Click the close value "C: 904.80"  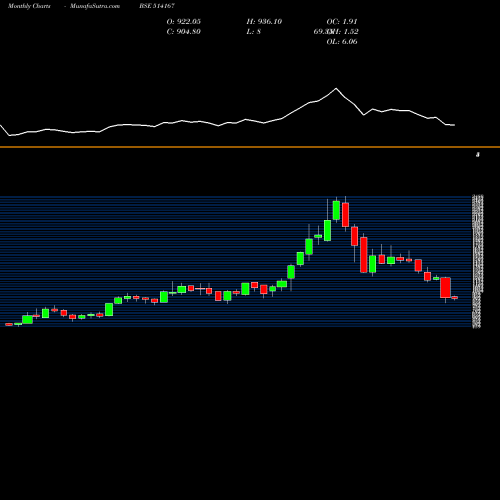(x=184, y=31)
